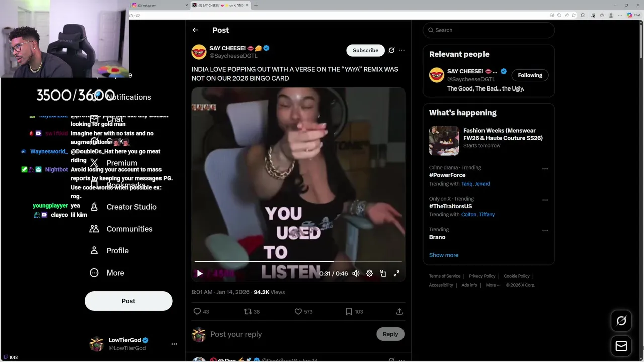The image size is (644, 362).
Task: Click Show more under trending
Action: [x=444, y=255]
